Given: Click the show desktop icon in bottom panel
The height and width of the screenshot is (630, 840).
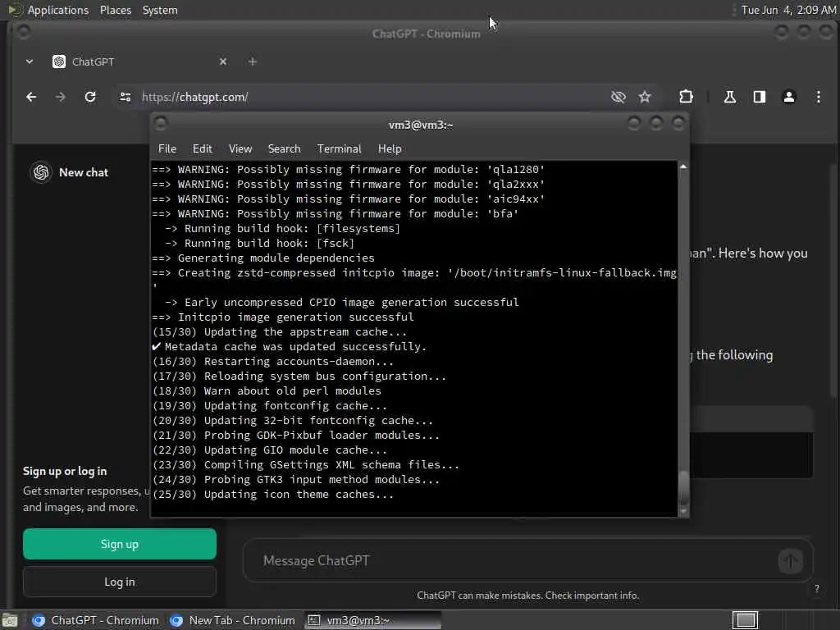Looking at the screenshot, I should 10,620.
